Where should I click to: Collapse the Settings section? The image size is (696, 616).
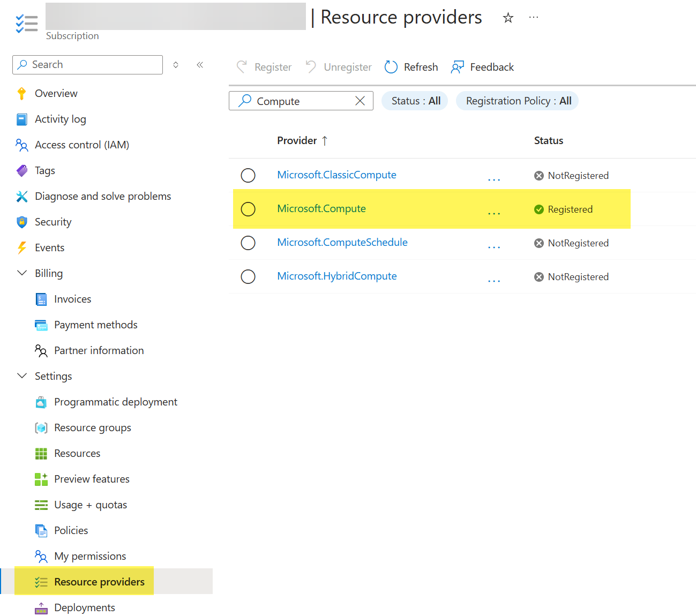tap(22, 376)
